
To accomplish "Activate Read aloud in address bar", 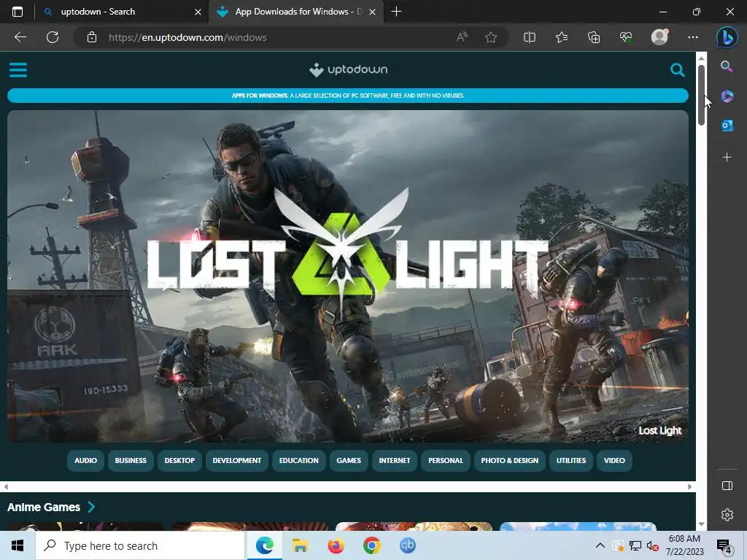I will click(x=462, y=37).
